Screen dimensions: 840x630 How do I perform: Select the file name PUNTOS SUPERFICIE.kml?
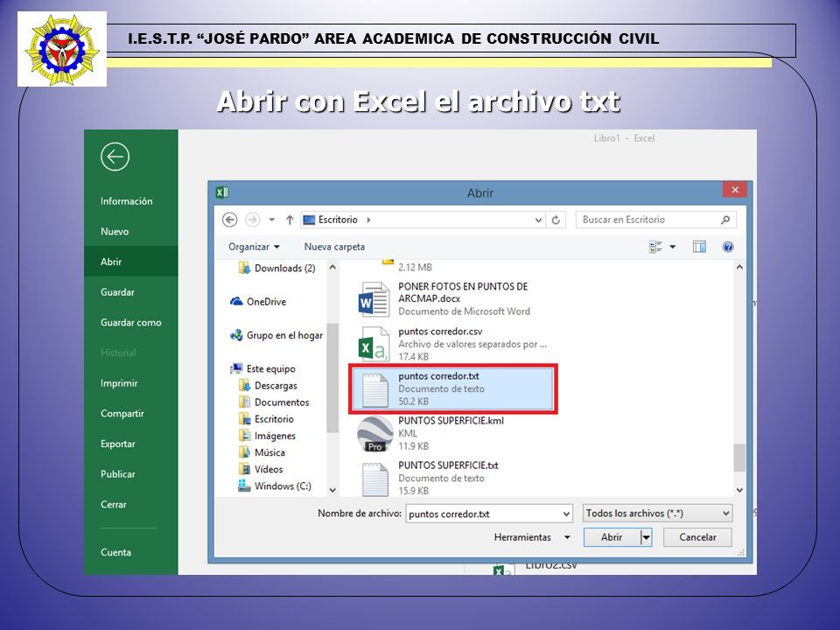point(451,421)
